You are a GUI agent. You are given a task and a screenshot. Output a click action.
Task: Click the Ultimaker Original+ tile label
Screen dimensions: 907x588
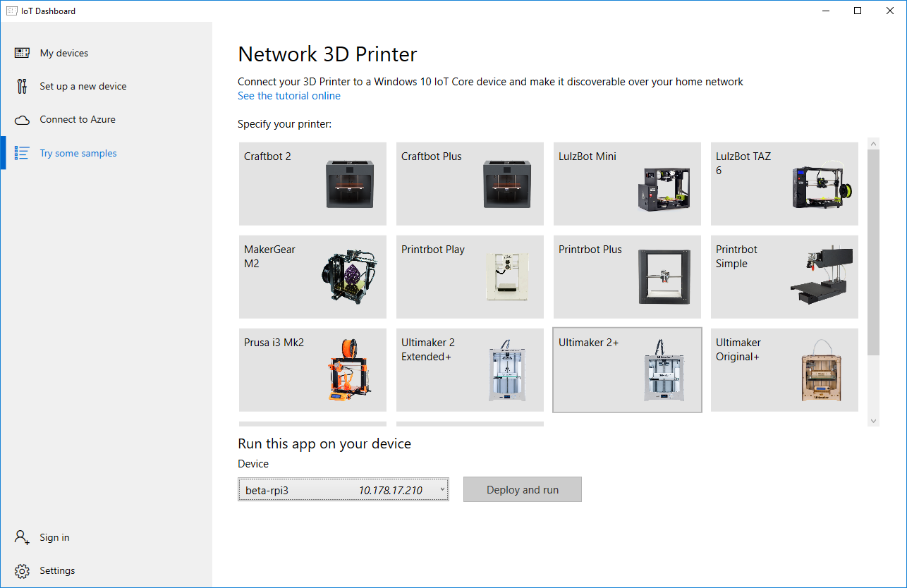(738, 350)
